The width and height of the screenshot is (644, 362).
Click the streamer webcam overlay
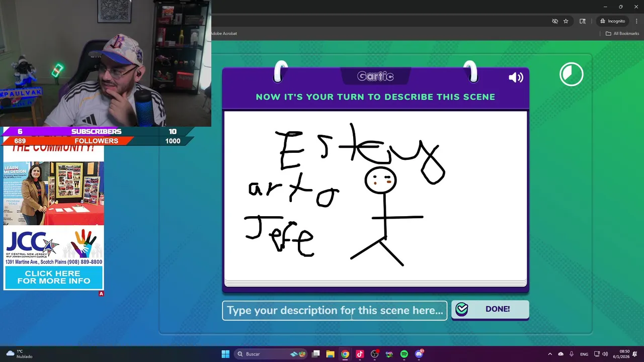tap(106, 63)
